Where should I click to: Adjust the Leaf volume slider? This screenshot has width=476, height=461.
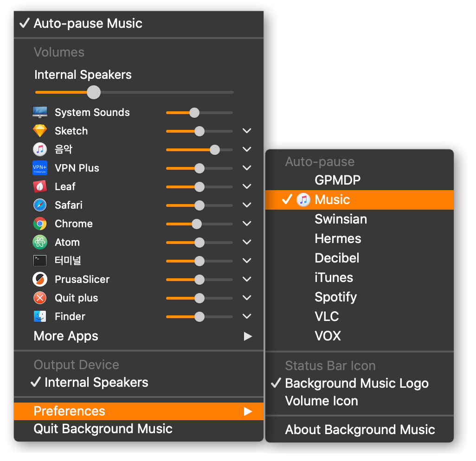tap(199, 187)
